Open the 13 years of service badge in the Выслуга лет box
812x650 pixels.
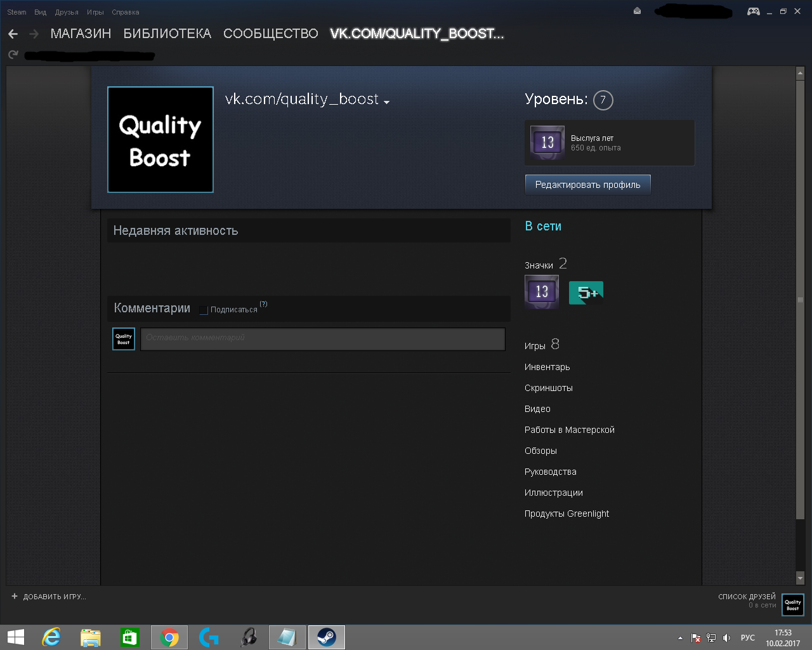click(547, 142)
